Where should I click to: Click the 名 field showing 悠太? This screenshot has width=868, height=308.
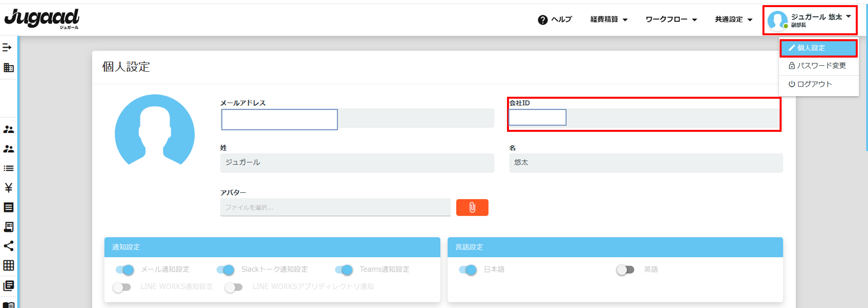[646, 163]
